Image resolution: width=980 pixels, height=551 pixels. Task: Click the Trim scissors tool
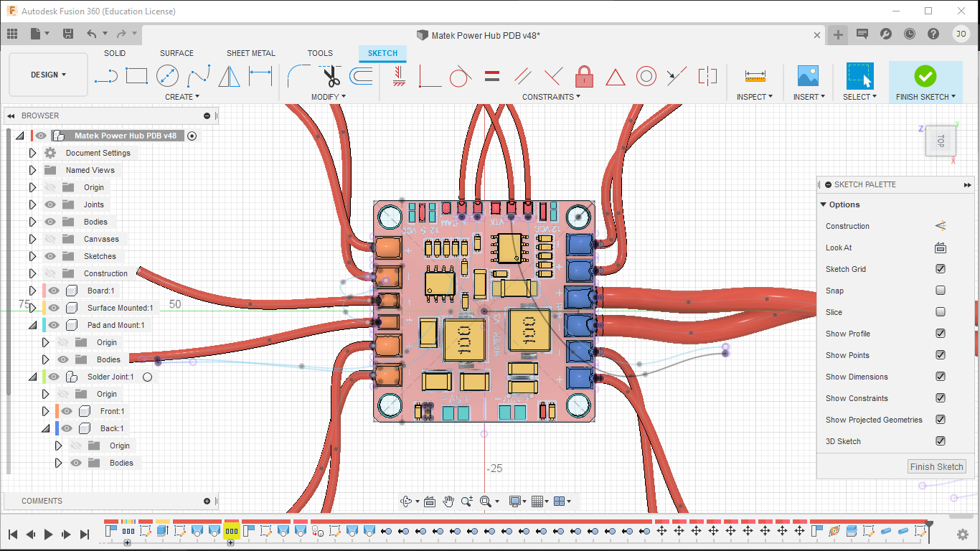tap(331, 75)
